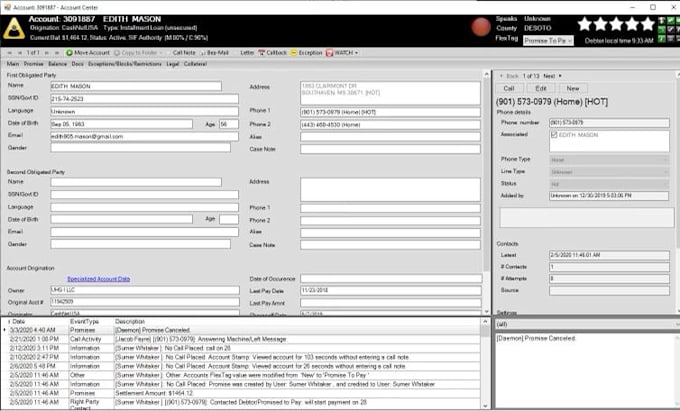Open the FlexTag Promise To Pay dropdown

(548, 41)
